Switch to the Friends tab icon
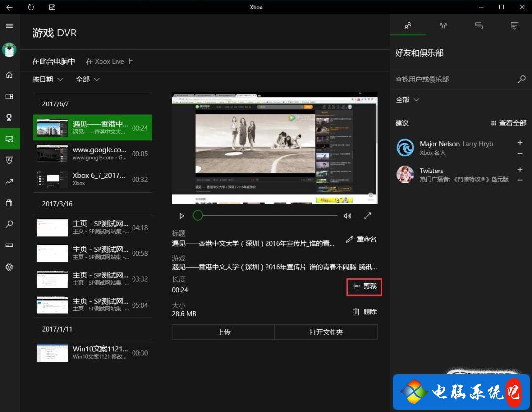Screen dimensions: 532x412 tap(408, 26)
